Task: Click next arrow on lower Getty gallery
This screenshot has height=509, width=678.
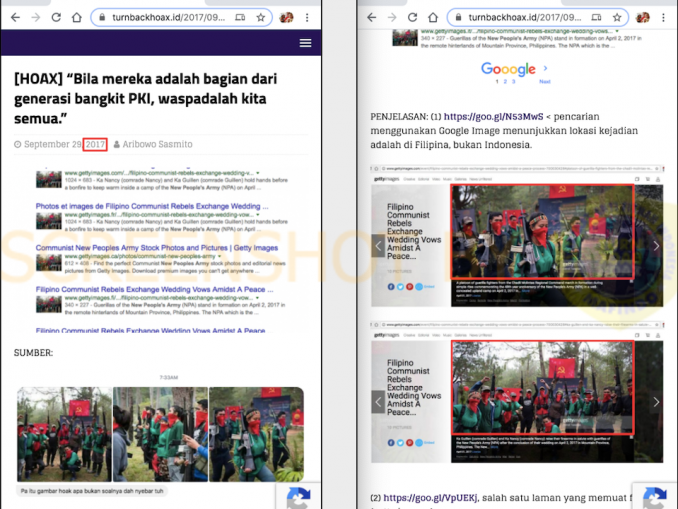Action: [x=656, y=402]
